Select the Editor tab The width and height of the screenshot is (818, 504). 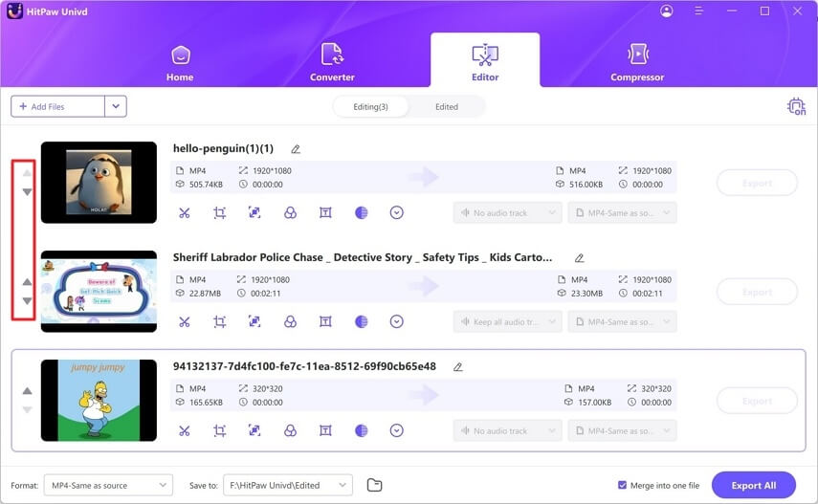[x=485, y=62]
